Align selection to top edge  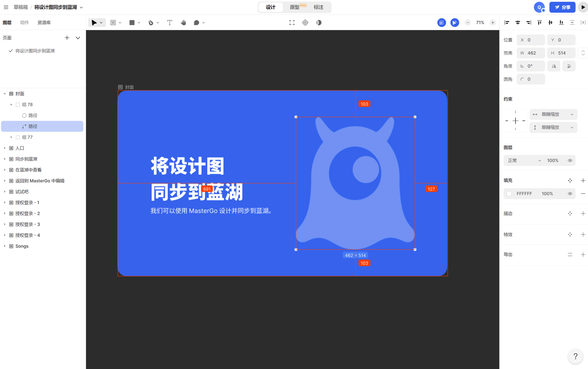[540, 23]
